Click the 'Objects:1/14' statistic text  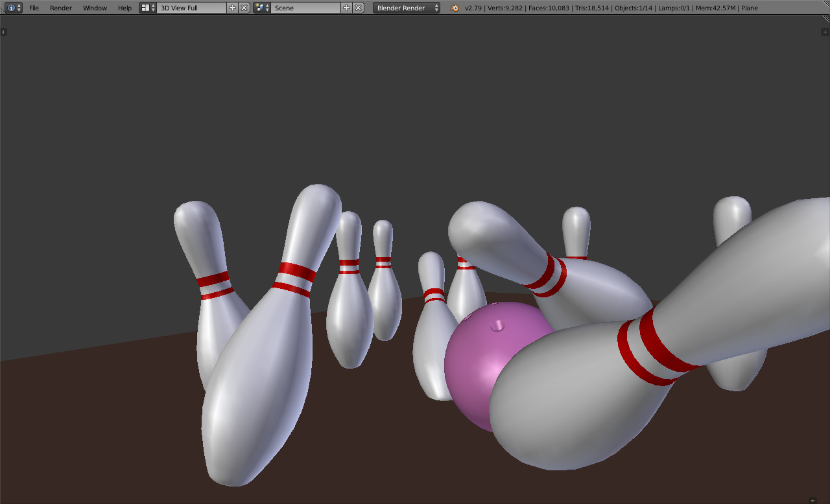635,8
